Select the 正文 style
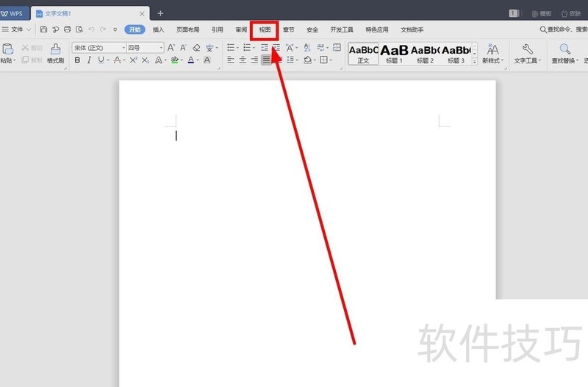 pyautogui.click(x=363, y=54)
